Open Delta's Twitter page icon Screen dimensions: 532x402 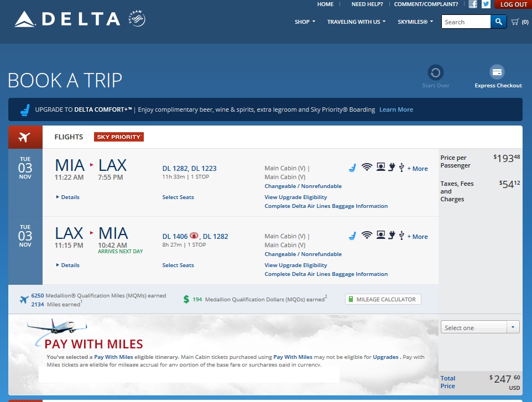coord(486,4)
